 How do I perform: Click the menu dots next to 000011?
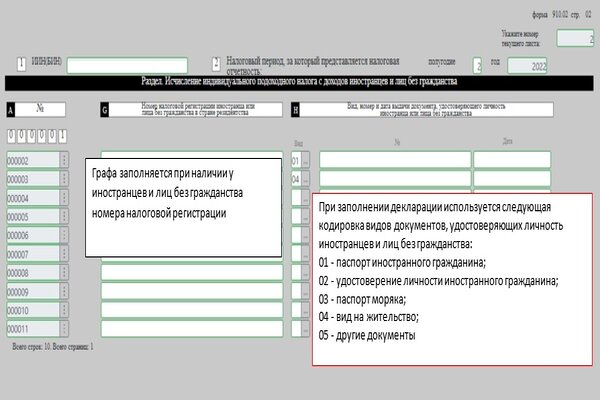(x=64, y=329)
